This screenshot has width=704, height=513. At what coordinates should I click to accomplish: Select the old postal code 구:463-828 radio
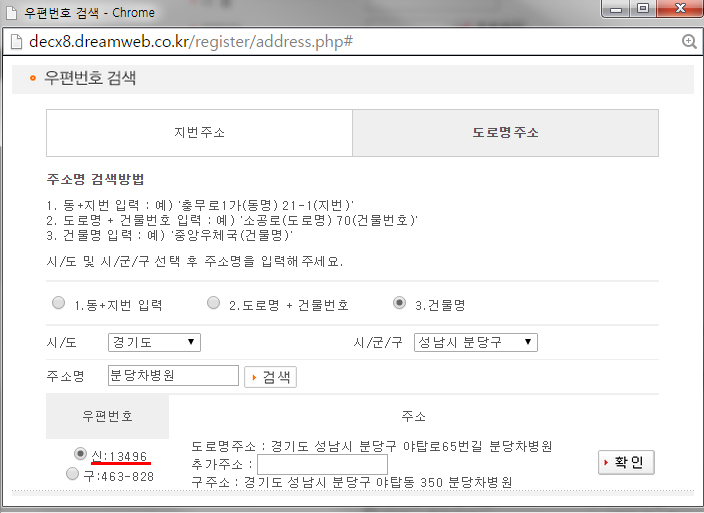click(72, 475)
